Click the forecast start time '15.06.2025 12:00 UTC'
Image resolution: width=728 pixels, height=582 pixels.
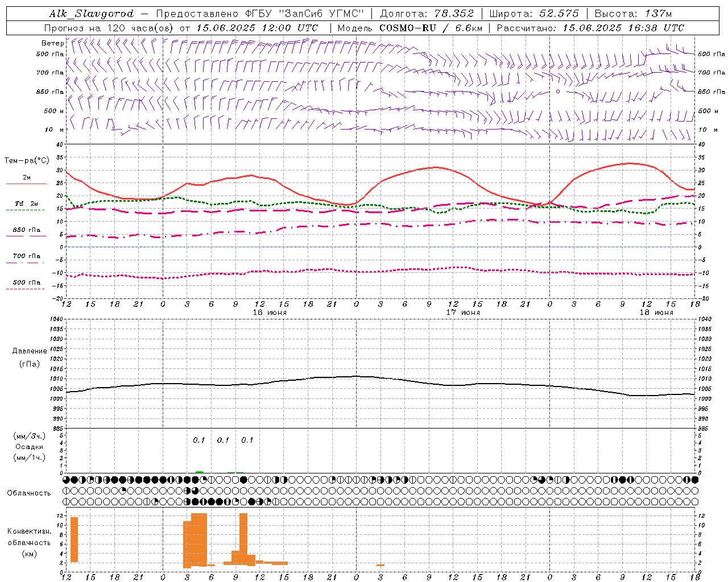(x=257, y=28)
